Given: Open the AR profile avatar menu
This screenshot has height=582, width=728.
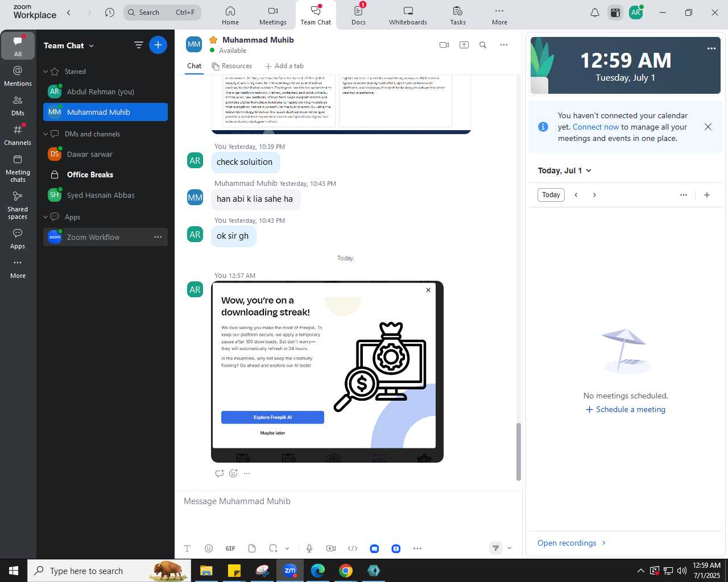Looking at the screenshot, I should pos(636,13).
